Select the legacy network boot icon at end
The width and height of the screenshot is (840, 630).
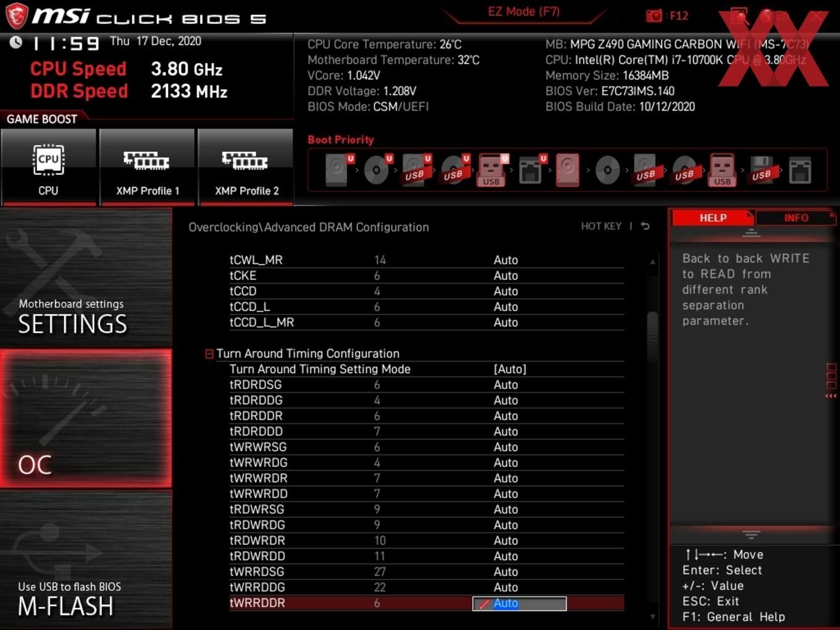800,170
